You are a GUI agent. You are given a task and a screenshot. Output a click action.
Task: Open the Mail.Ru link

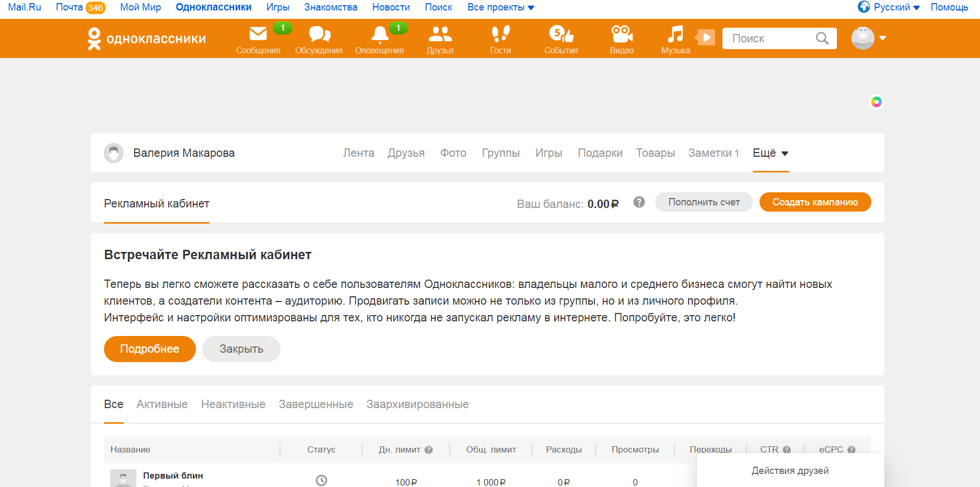pos(25,7)
